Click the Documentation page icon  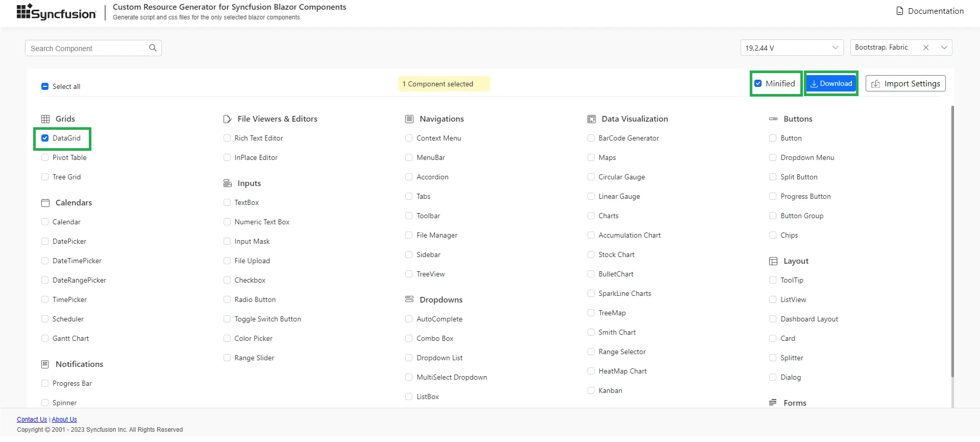click(900, 11)
